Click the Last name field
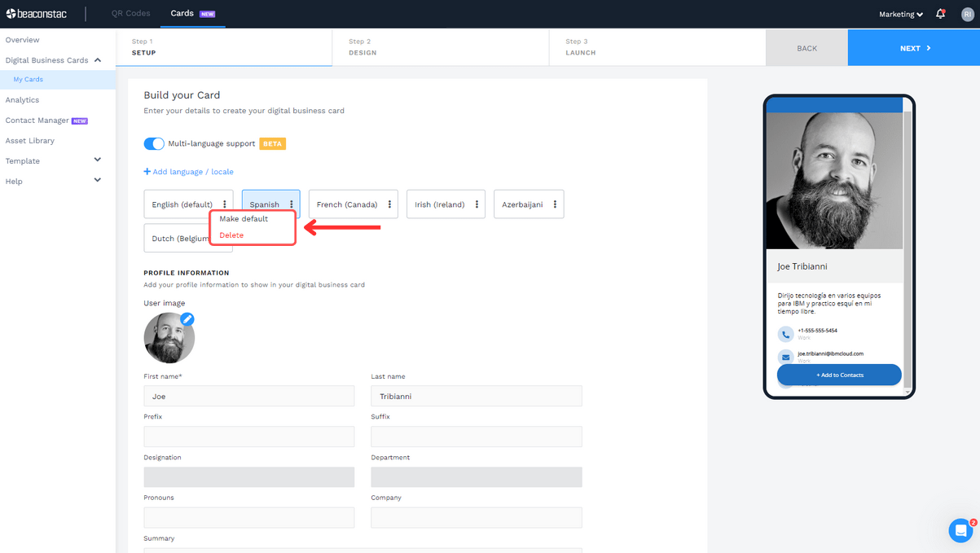980x553 pixels. [477, 396]
